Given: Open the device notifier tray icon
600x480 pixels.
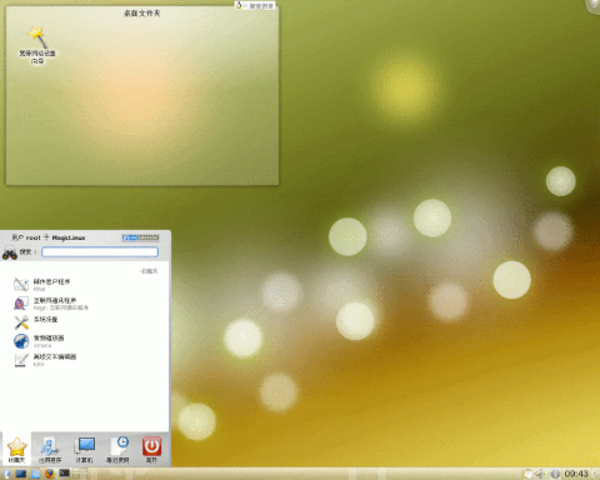Looking at the screenshot, I should [528, 474].
